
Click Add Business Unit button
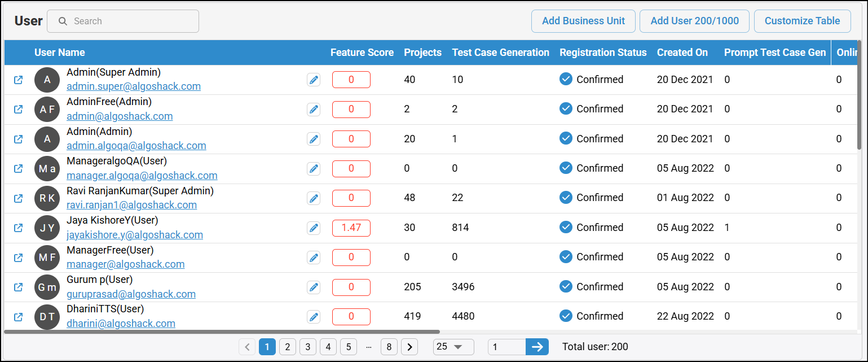(583, 21)
